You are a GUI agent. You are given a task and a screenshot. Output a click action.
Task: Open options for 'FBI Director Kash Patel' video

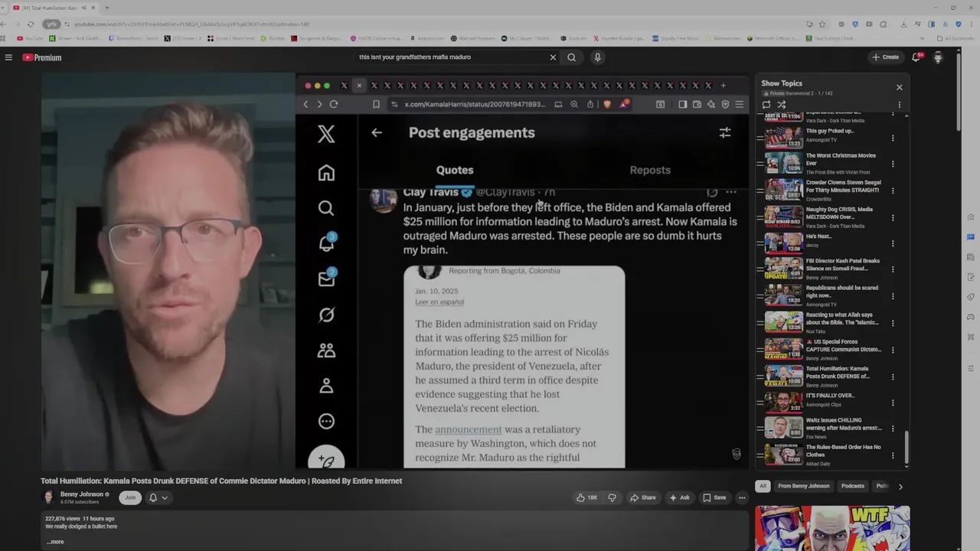click(x=893, y=269)
